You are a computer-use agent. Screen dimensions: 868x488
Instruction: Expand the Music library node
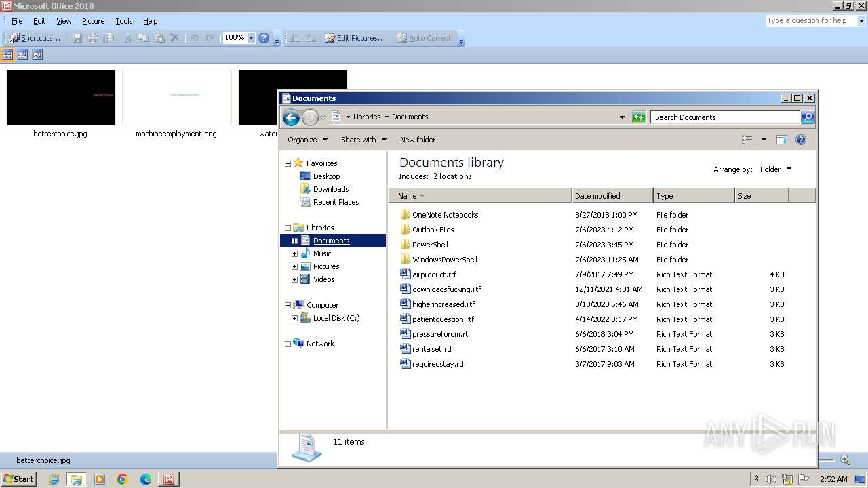[294, 253]
